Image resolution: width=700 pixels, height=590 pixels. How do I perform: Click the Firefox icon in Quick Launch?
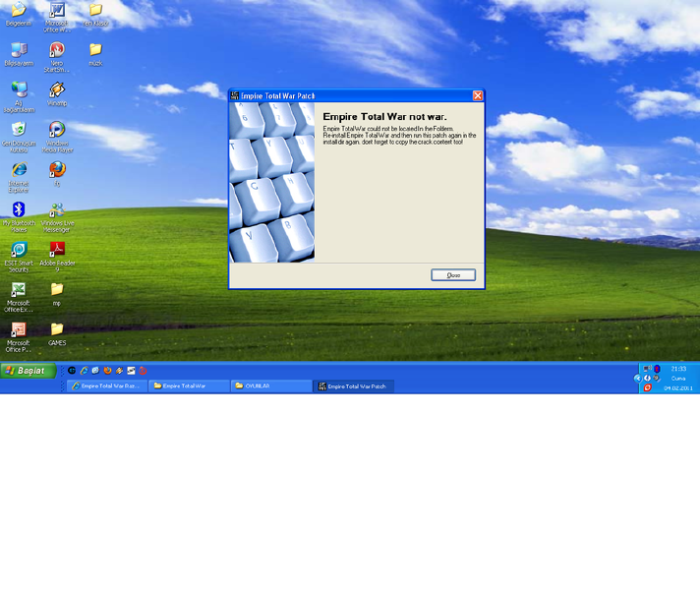(107, 371)
